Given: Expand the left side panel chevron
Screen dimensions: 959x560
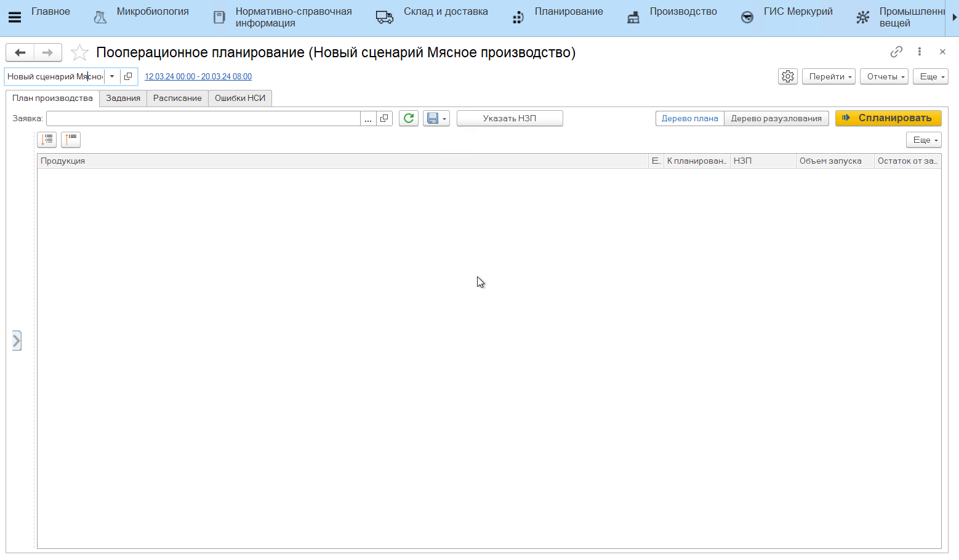Looking at the screenshot, I should click(17, 340).
